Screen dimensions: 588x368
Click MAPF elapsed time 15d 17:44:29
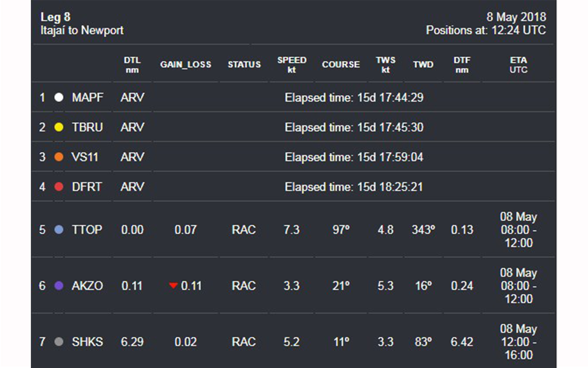(354, 98)
